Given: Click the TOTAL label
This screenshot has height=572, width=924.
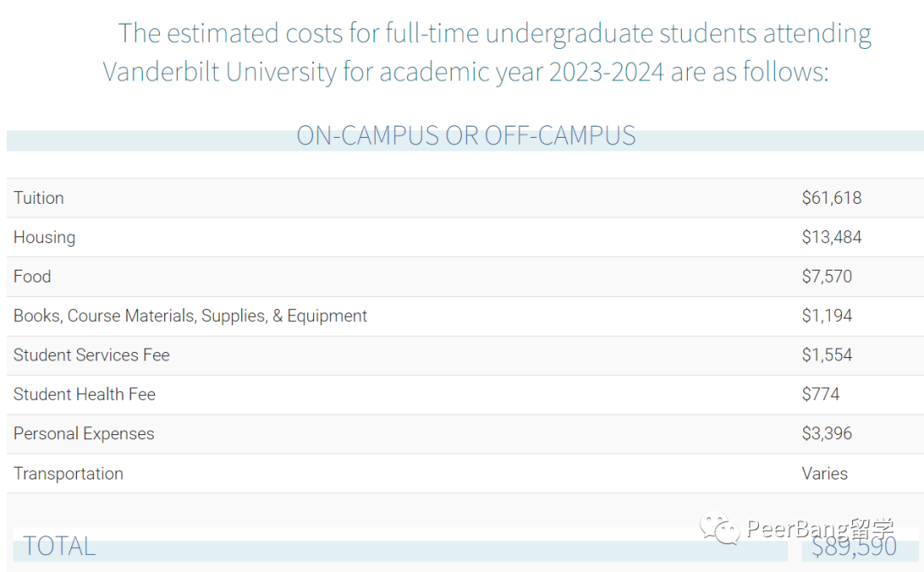Looking at the screenshot, I should (x=59, y=546).
